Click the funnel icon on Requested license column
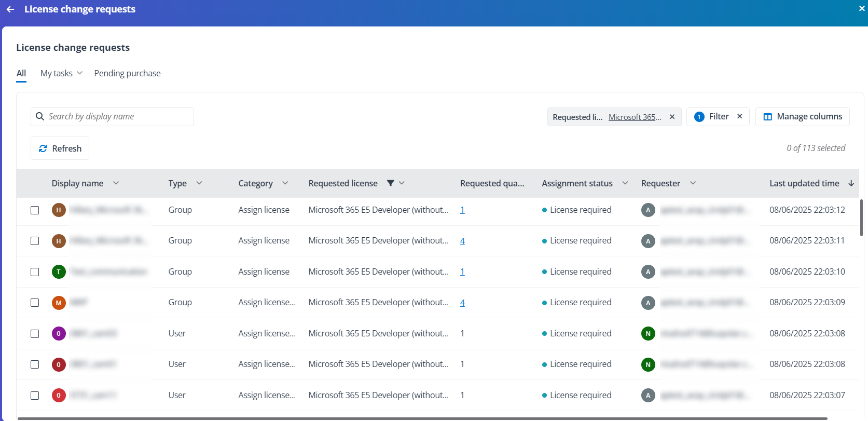Image resolution: width=868 pixels, height=421 pixels. coord(391,183)
